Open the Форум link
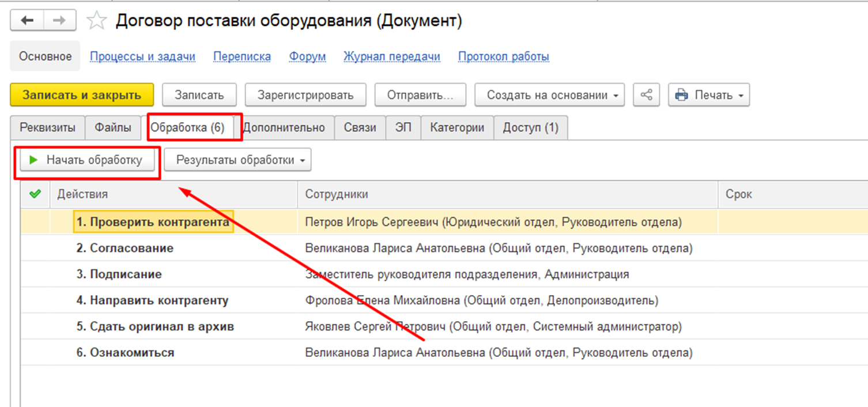The image size is (868, 407). pyautogui.click(x=308, y=56)
